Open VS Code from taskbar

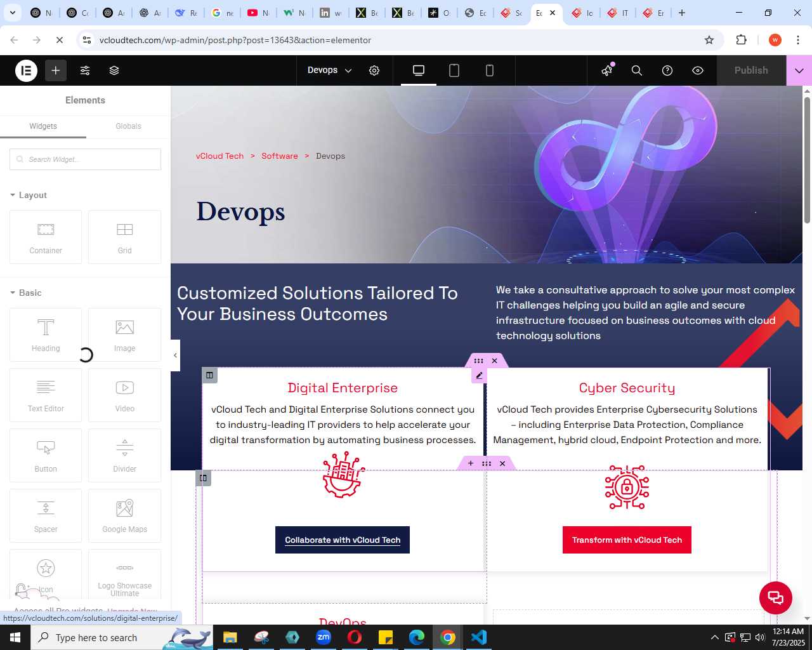click(x=479, y=637)
